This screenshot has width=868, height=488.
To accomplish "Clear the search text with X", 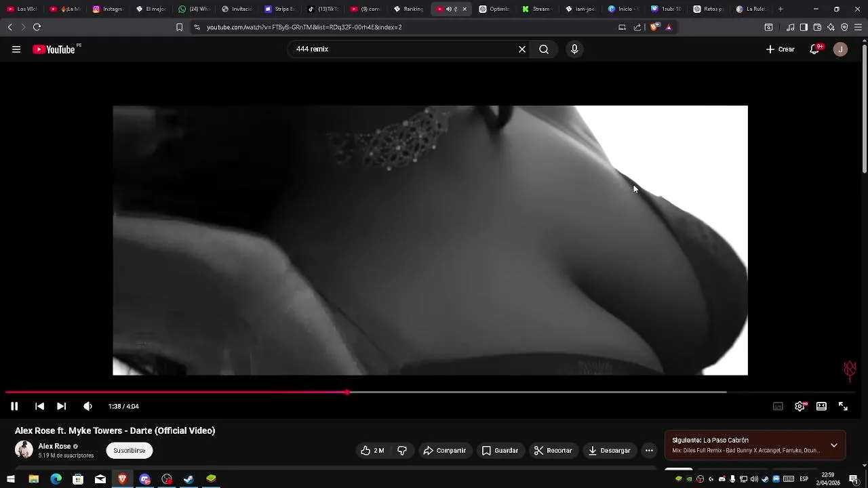I will pyautogui.click(x=522, y=49).
